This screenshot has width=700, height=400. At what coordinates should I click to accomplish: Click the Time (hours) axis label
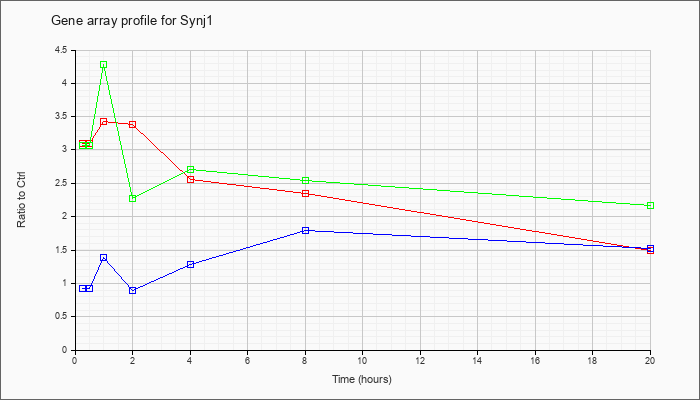point(362,379)
